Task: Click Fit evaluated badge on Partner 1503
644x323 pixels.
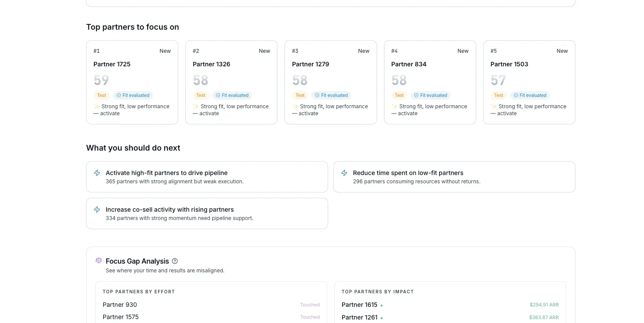Action: (x=530, y=95)
